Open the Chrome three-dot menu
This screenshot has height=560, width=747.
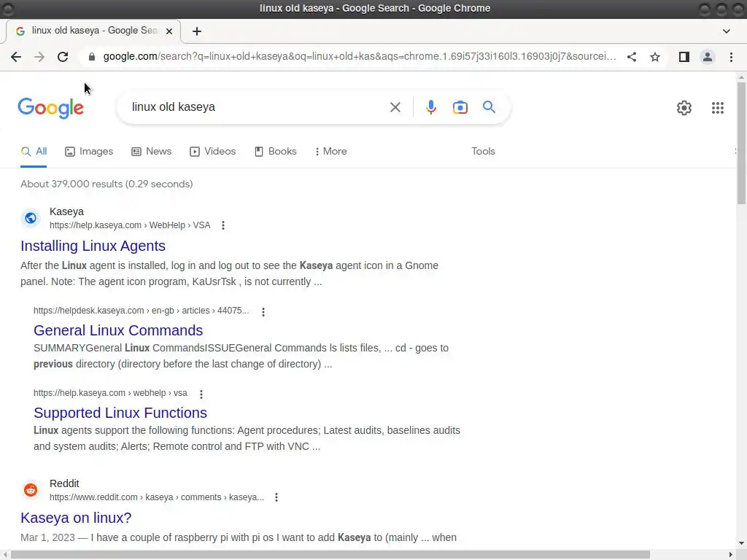pyautogui.click(x=731, y=57)
